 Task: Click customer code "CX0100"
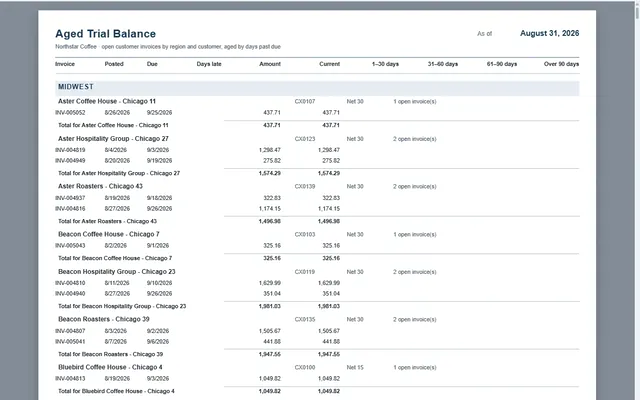(x=305, y=368)
